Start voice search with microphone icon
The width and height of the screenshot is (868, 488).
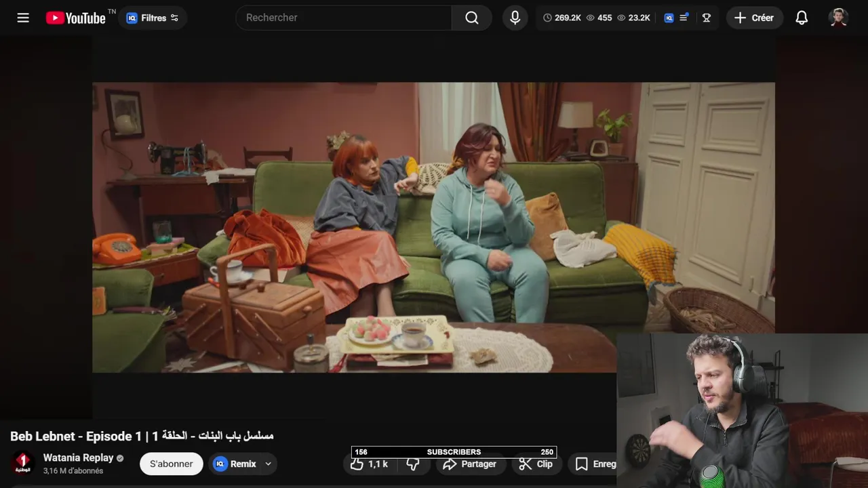(515, 18)
